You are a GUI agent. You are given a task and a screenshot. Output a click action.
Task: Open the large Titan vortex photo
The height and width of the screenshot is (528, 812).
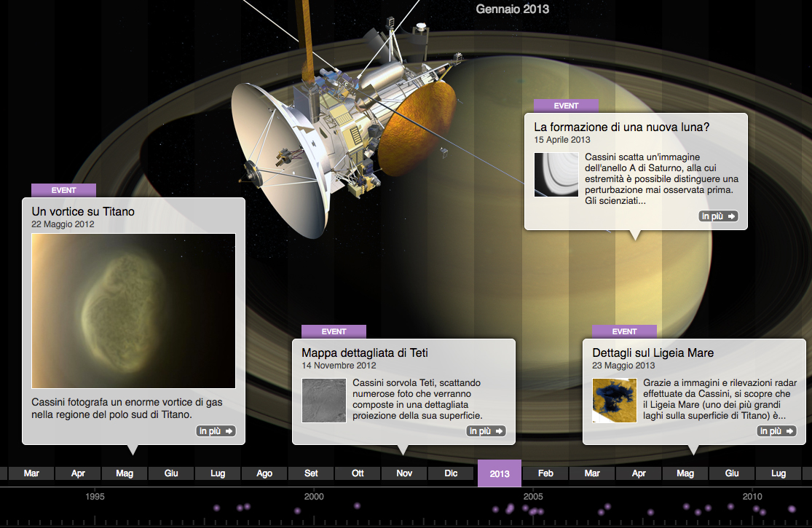133,311
